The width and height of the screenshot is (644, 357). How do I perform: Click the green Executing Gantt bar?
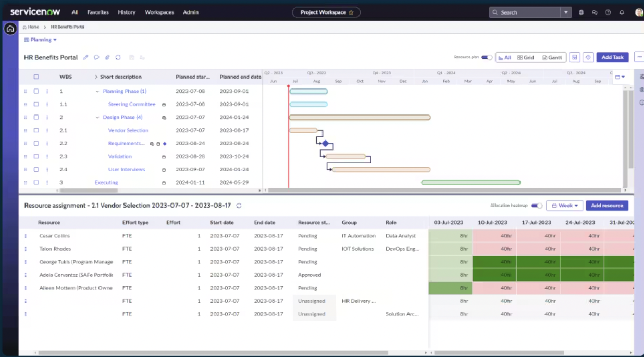[x=471, y=182]
